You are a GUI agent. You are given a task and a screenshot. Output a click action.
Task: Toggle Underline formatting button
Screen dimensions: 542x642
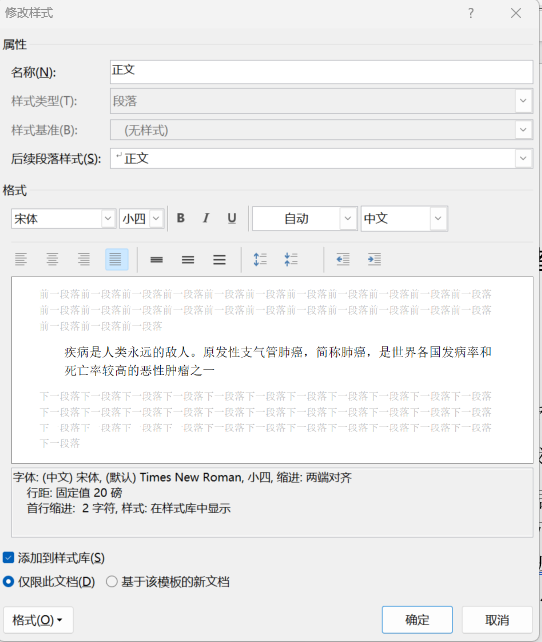232,218
